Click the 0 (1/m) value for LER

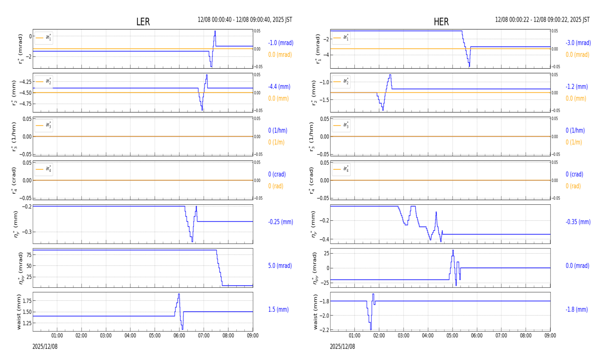[x=276, y=142]
